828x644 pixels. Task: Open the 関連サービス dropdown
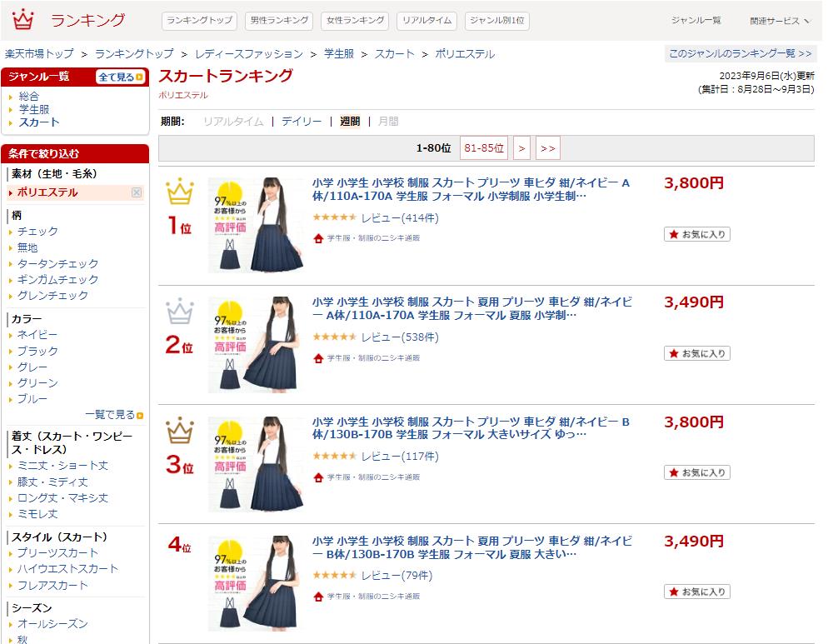click(780, 21)
